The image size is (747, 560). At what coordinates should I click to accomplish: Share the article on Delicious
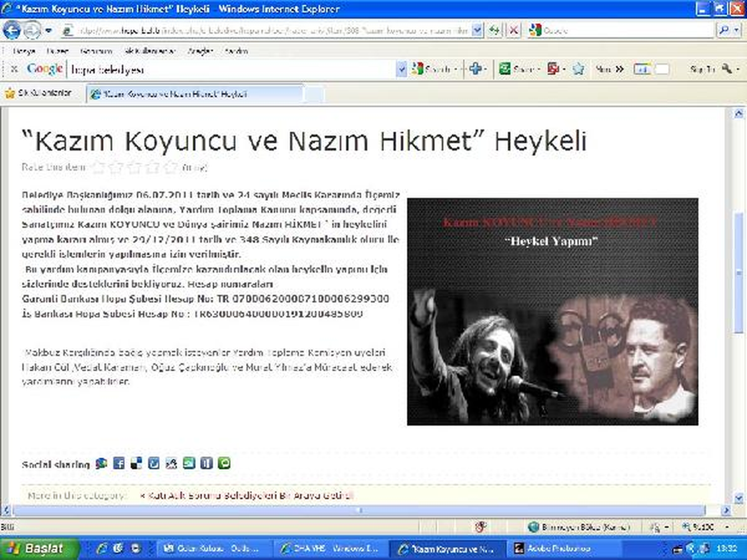[136, 464]
